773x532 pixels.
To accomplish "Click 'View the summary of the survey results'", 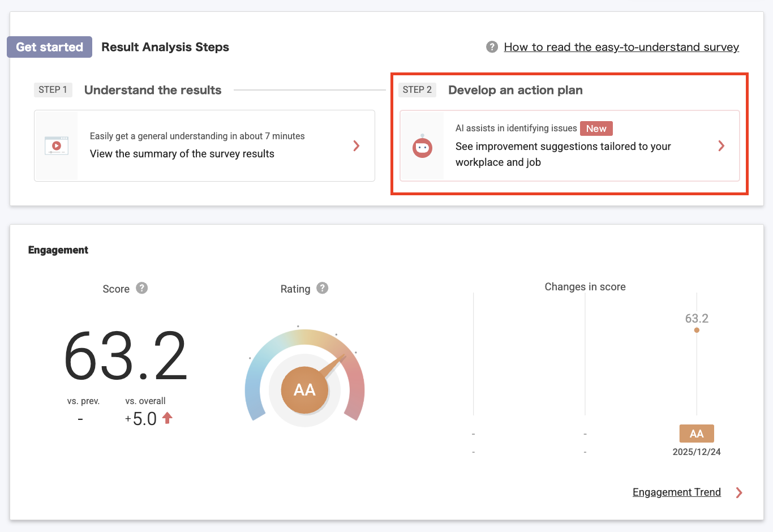I will [x=182, y=154].
